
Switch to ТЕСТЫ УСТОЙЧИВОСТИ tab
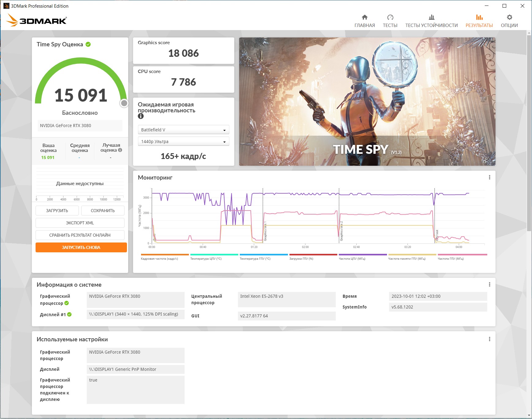431,21
